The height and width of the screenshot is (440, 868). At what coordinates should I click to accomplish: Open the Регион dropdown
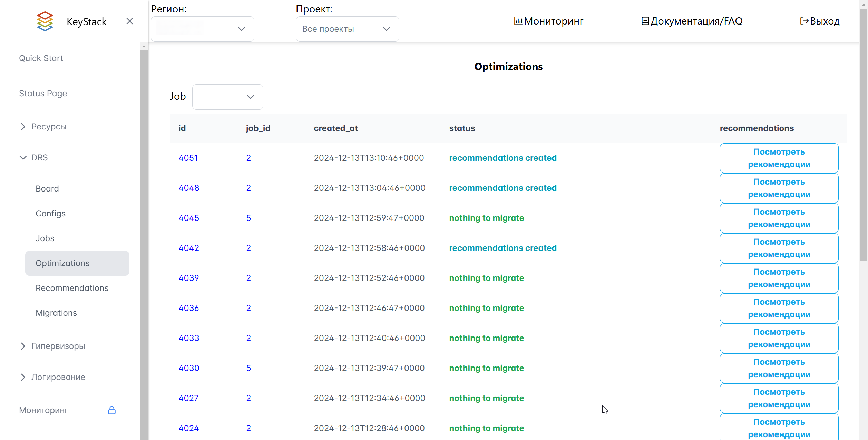tap(203, 29)
